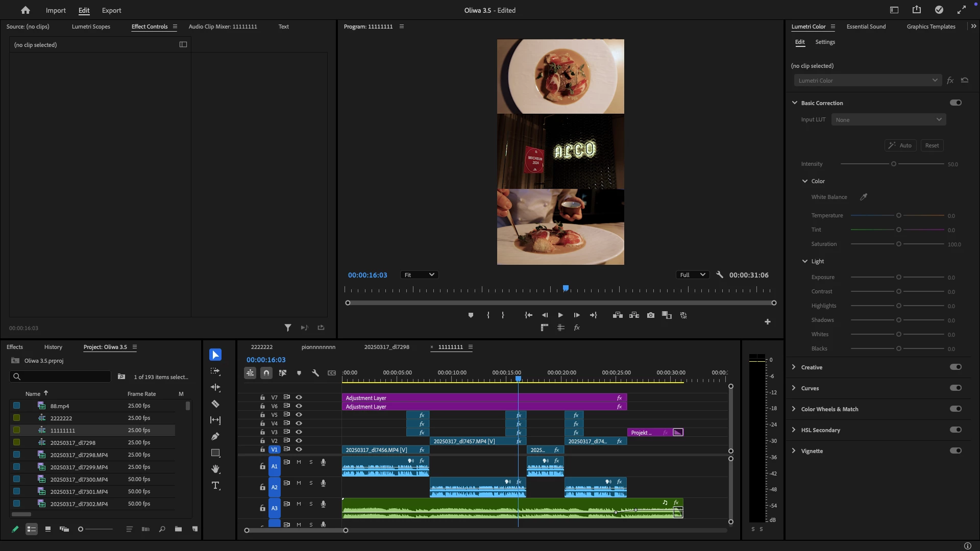Screen dimensions: 980x551
Task: Click the Temperature slider handle
Action: point(899,216)
